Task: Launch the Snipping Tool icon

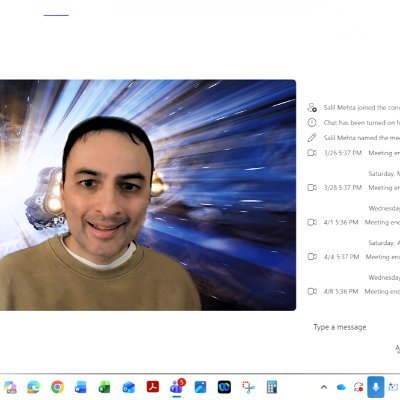Action: click(x=248, y=387)
